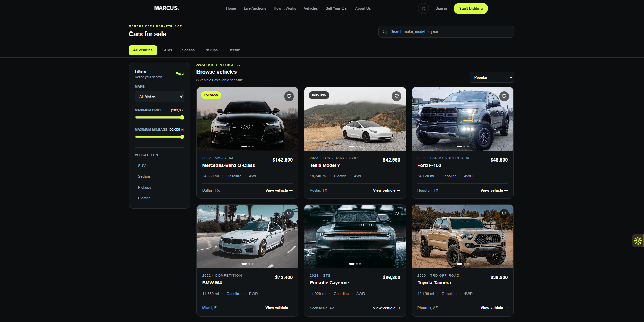Focus the search make, model or year field
The width and height of the screenshot is (644, 322).
(446, 31)
